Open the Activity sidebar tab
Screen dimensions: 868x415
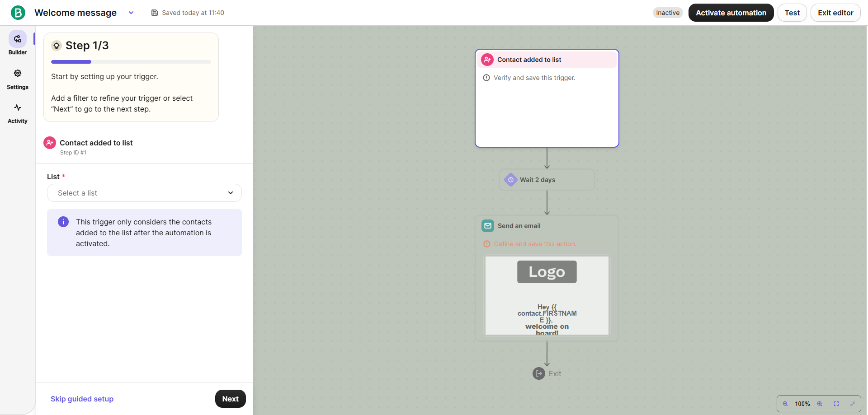[18, 113]
